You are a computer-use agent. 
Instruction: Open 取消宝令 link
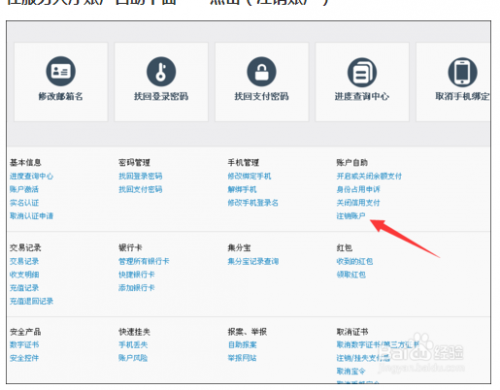tap(351, 371)
